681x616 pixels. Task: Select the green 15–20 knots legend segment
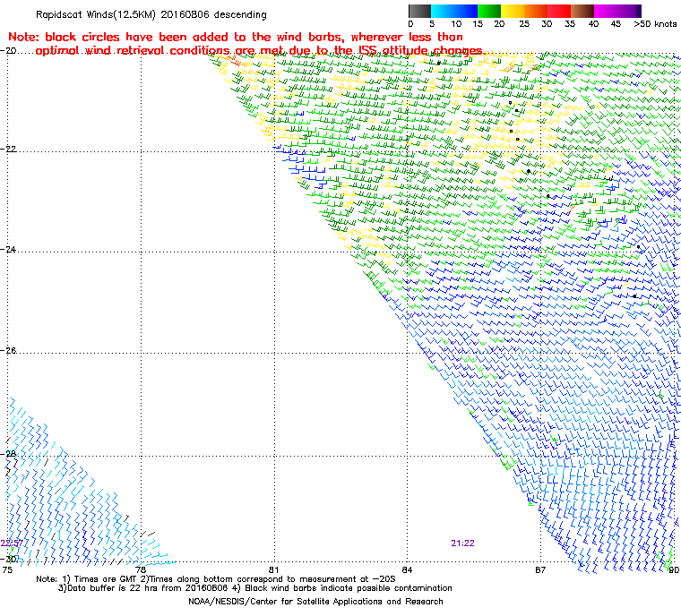489,11
